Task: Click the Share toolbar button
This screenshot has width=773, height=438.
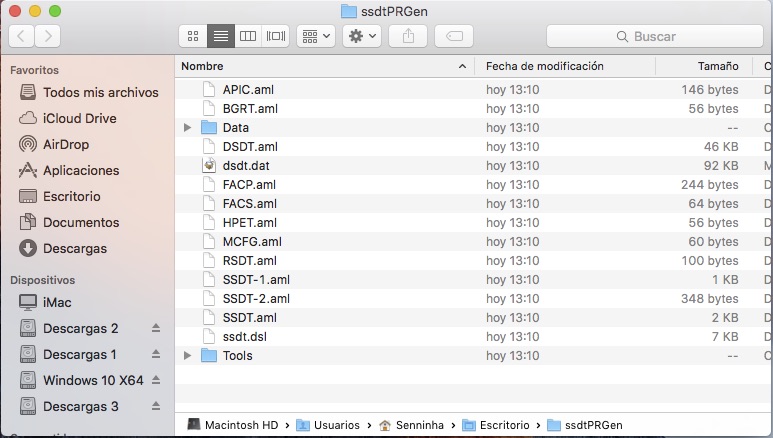Action: [x=408, y=36]
